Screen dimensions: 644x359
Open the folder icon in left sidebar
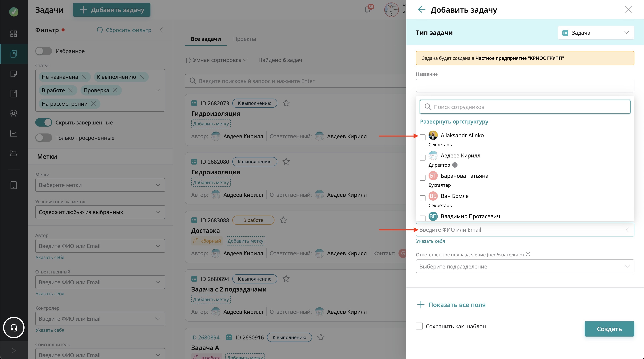tap(13, 153)
